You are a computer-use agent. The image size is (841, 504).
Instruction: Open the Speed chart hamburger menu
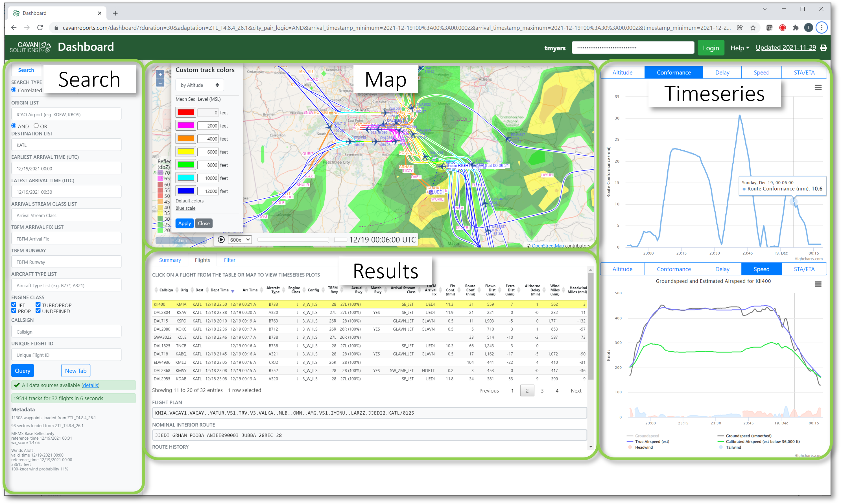tap(818, 284)
